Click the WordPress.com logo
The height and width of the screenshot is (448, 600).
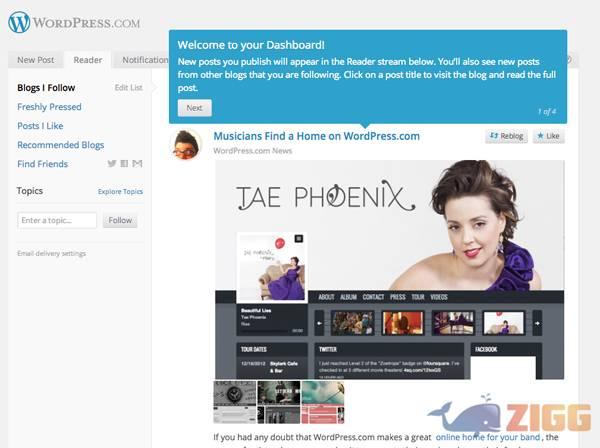pyautogui.click(x=74, y=22)
